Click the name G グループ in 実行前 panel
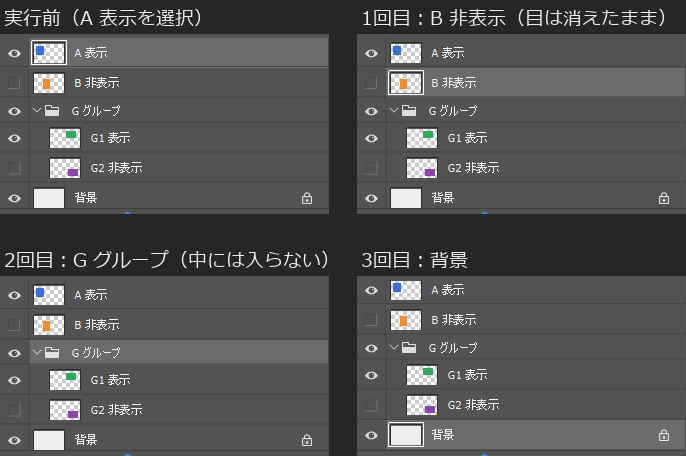 (96, 111)
